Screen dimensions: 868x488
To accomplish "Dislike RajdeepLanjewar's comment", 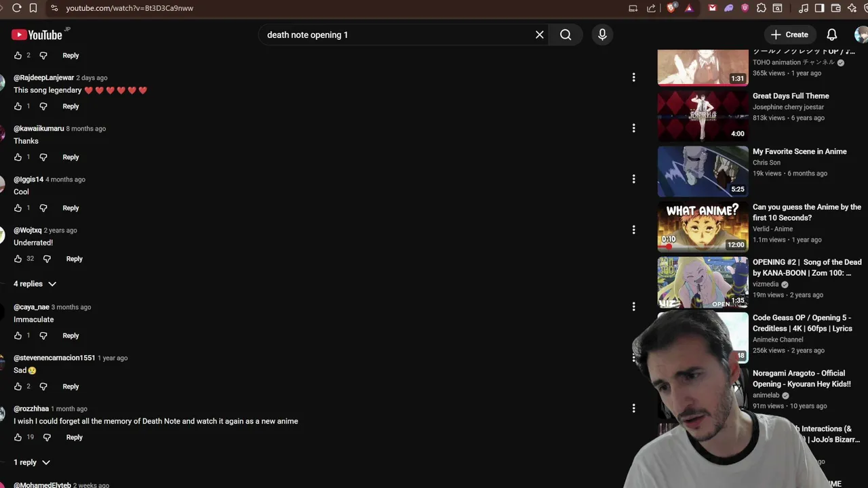I will click(x=43, y=106).
